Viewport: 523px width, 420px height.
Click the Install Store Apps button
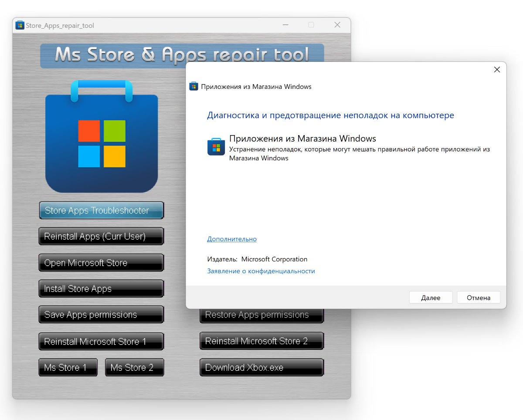pos(101,288)
